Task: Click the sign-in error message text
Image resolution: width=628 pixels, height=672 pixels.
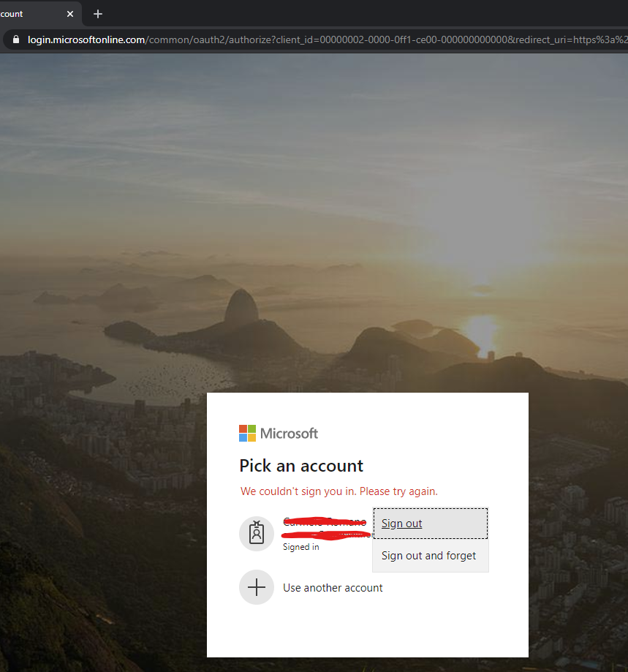Action: [338, 491]
